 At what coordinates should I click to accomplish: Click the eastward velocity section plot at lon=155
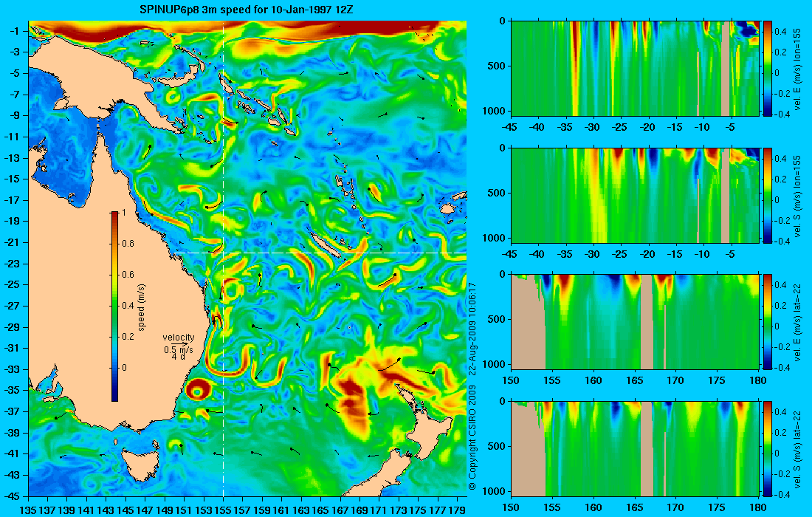[x=635, y=68]
